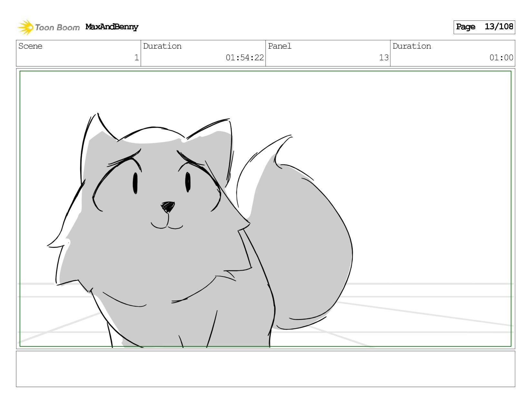This screenshot has height=411, width=532.
Task: Click the Page 13/108 indicator
Action: [484, 27]
